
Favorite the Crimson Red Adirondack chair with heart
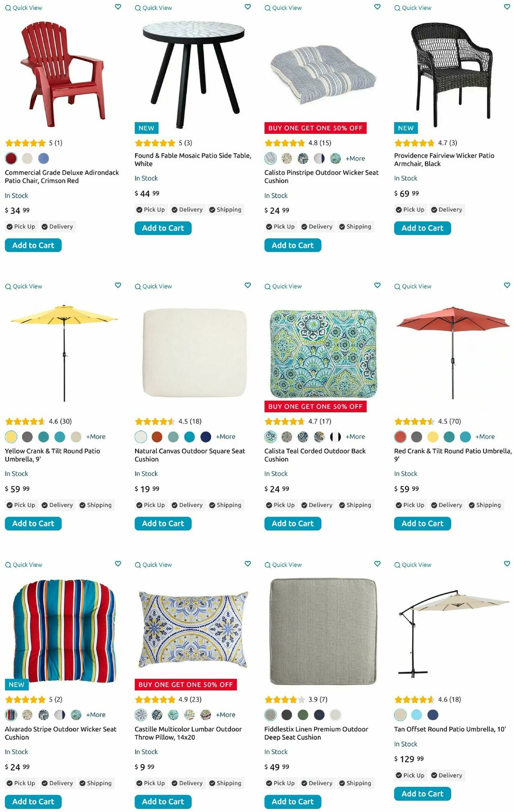pos(118,7)
